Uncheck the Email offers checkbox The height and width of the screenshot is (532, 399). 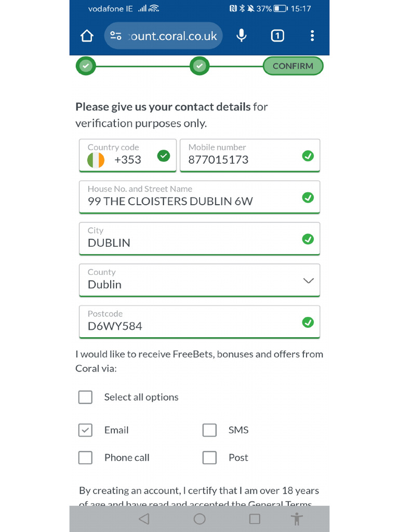pyautogui.click(x=85, y=430)
